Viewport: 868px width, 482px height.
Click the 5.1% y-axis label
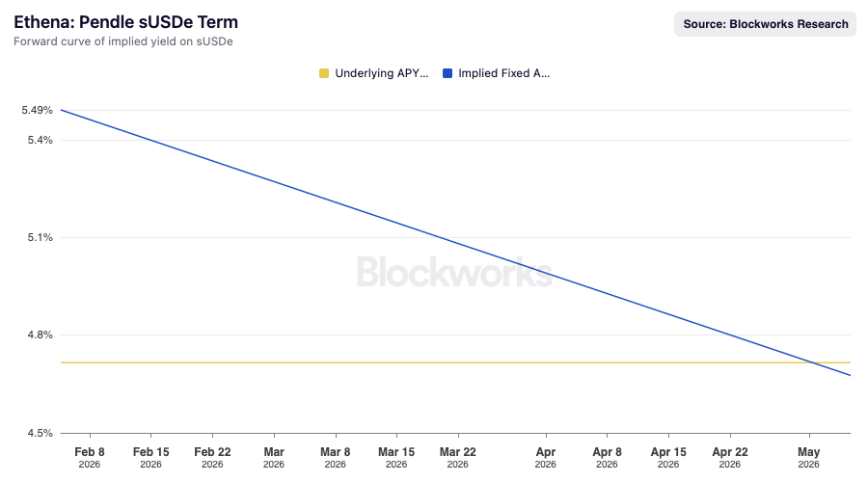pos(39,237)
